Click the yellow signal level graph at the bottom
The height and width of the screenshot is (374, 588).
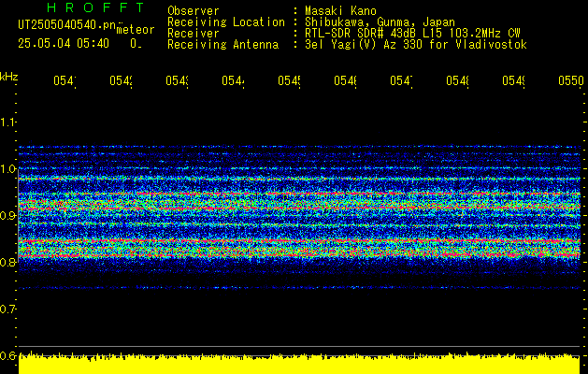(299, 363)
